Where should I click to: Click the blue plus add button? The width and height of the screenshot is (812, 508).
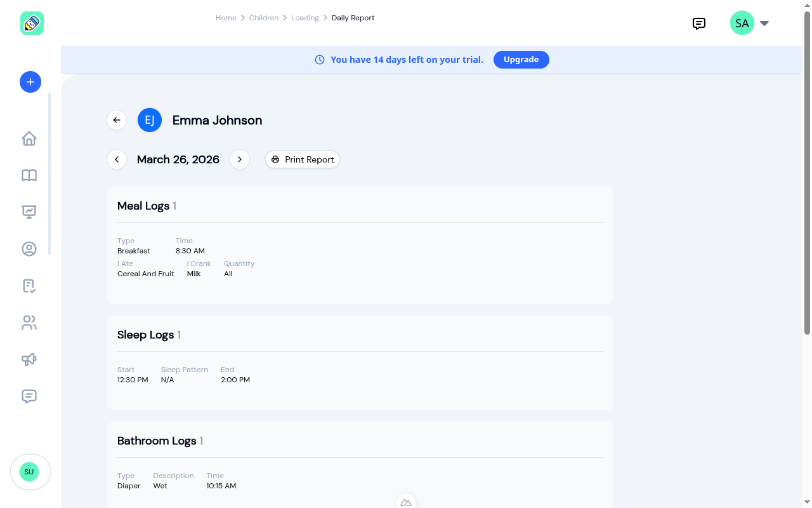point(30,82)
